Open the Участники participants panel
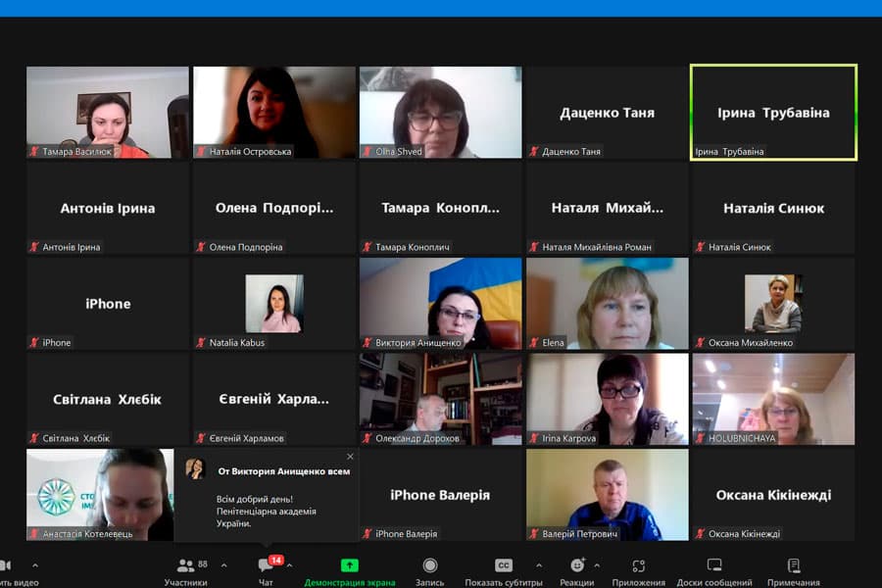Screen dimensions: 882x588 (185, 571)
